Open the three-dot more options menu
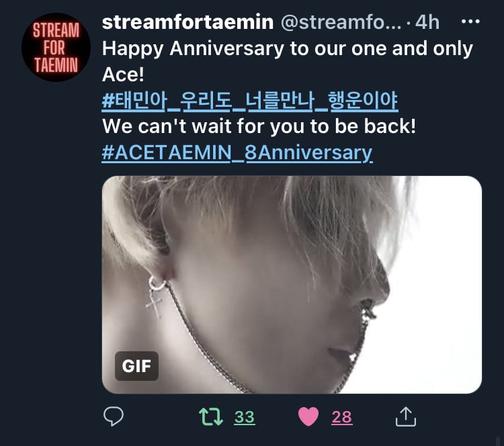Screen dimensions: 504x446 pos(470,21)
